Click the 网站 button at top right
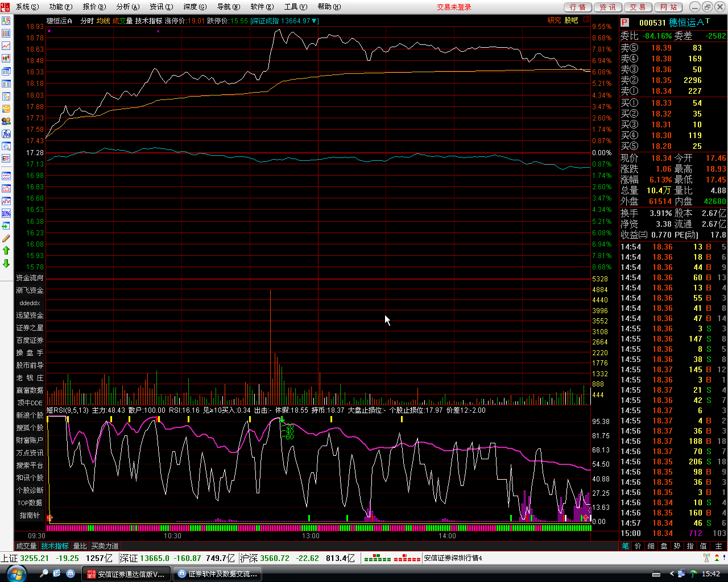The height and width of the screenshot is (582, 728). pos(669,7)
